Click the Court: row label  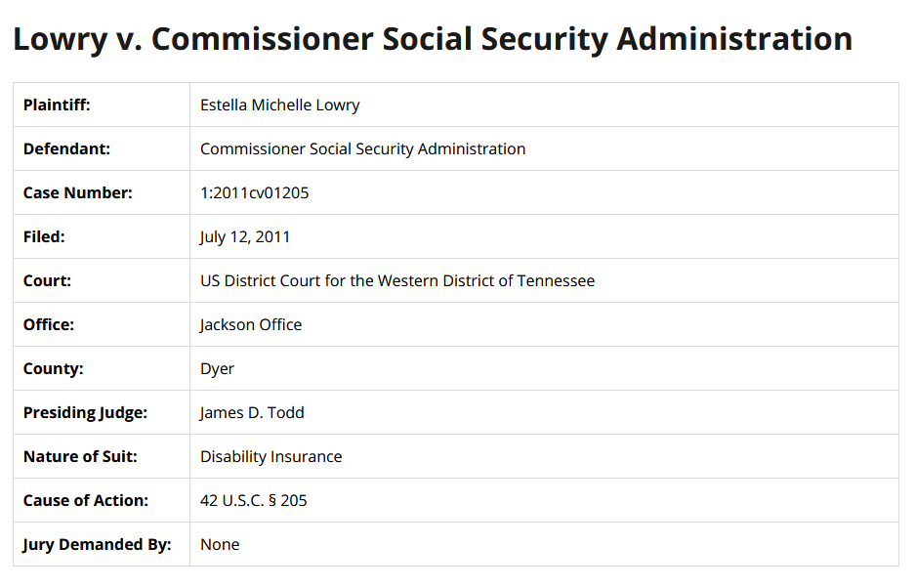coord(48,280)
